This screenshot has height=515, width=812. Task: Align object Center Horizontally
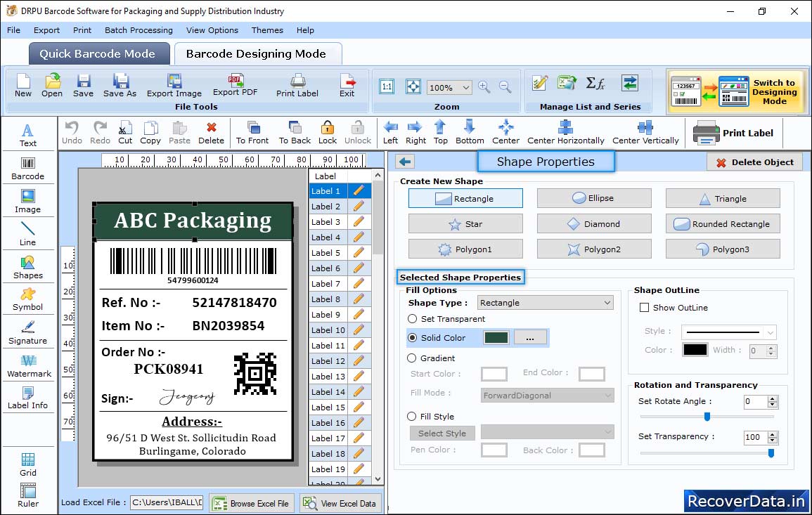(565, 133)
